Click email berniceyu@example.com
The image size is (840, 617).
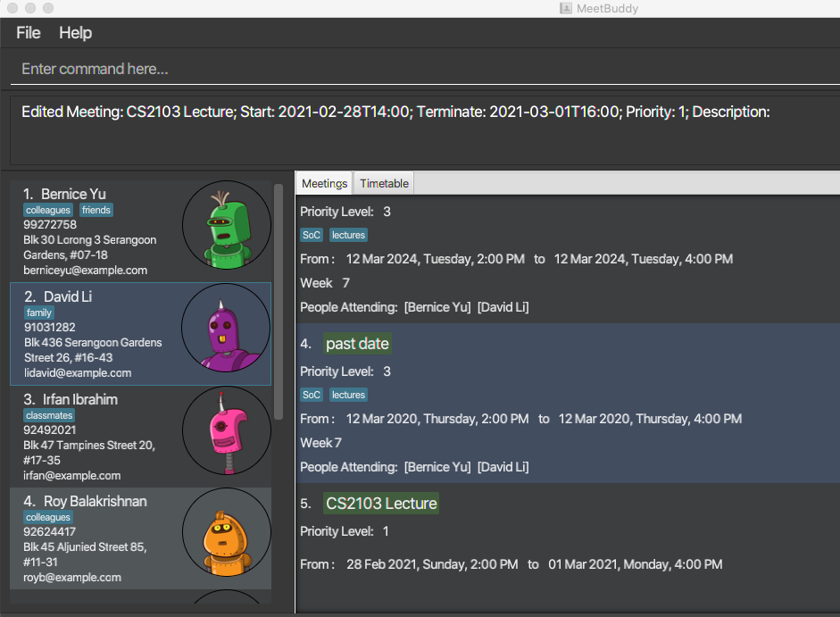(x=85, y=271)
